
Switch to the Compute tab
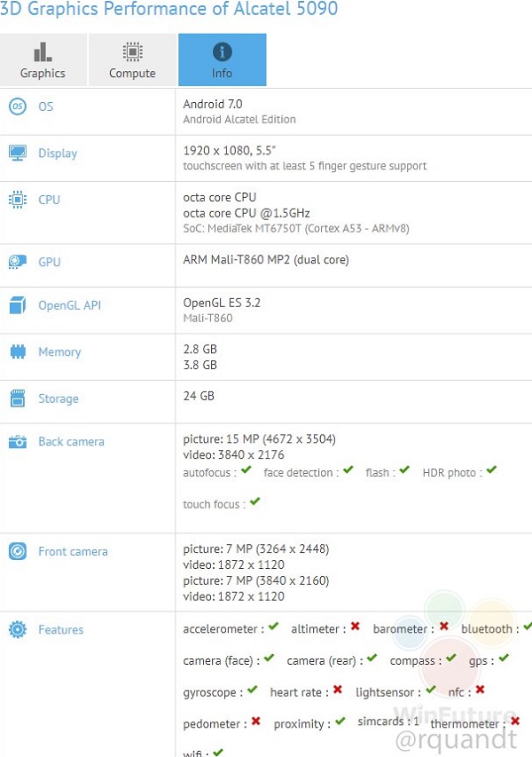point(132,60)
